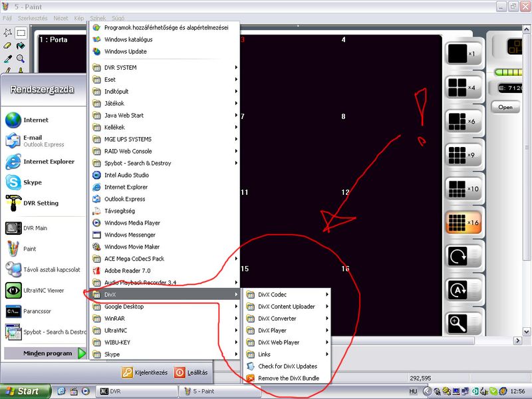Open Távoli asztali kapcsolat shortcut

click(44, 270)
